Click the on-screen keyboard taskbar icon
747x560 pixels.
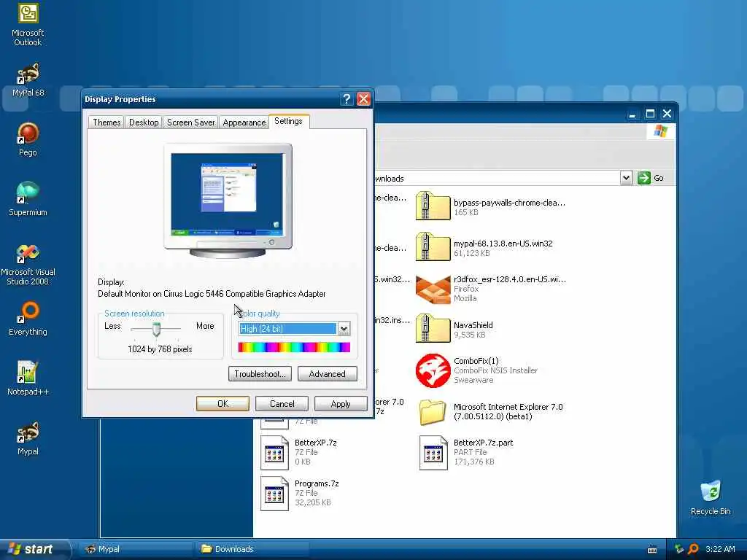pos(652,550)
